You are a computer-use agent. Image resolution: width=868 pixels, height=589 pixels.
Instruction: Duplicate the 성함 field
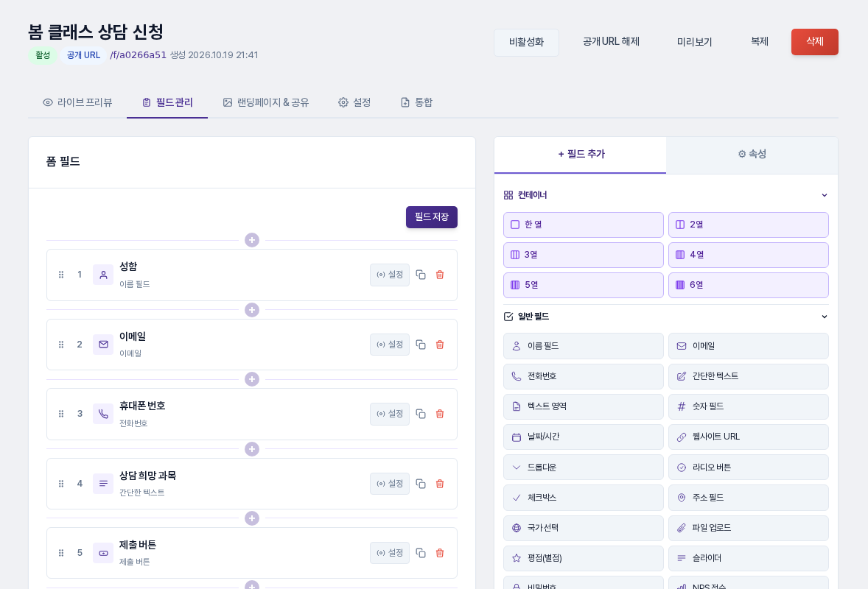[421, 275]
